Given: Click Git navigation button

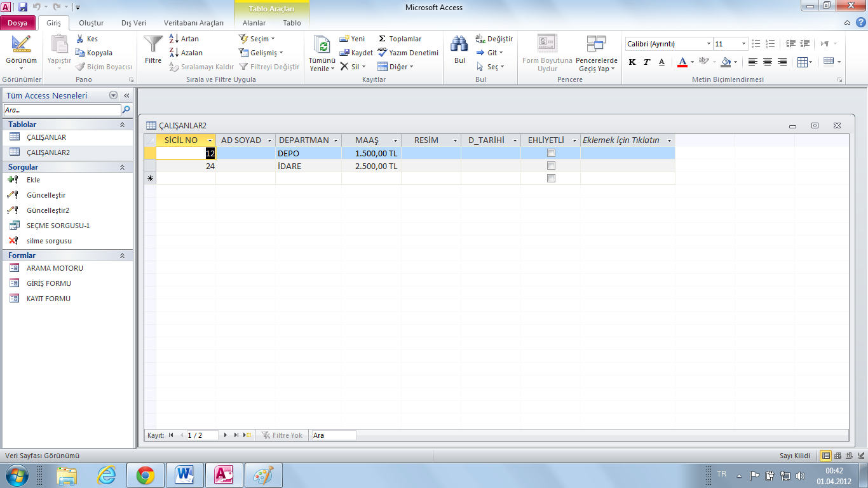Looking at the screenshot, I should pyautogui.click(x=489, y=53).
